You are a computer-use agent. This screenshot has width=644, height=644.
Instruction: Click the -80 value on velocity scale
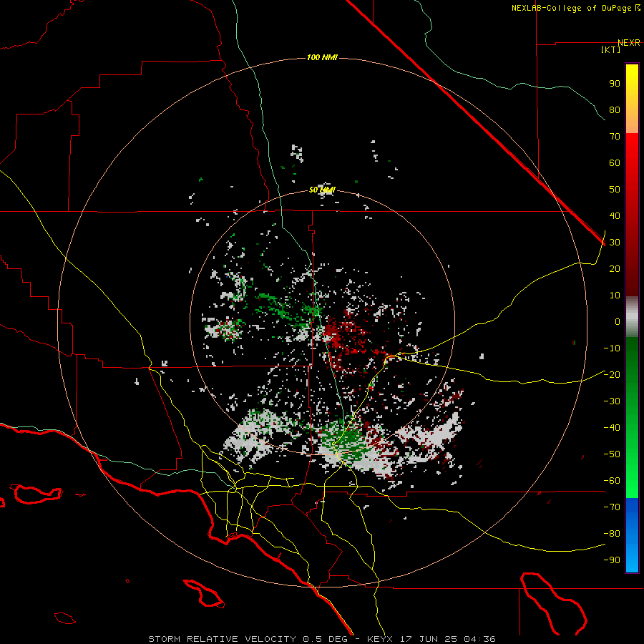tap(612, 534)
